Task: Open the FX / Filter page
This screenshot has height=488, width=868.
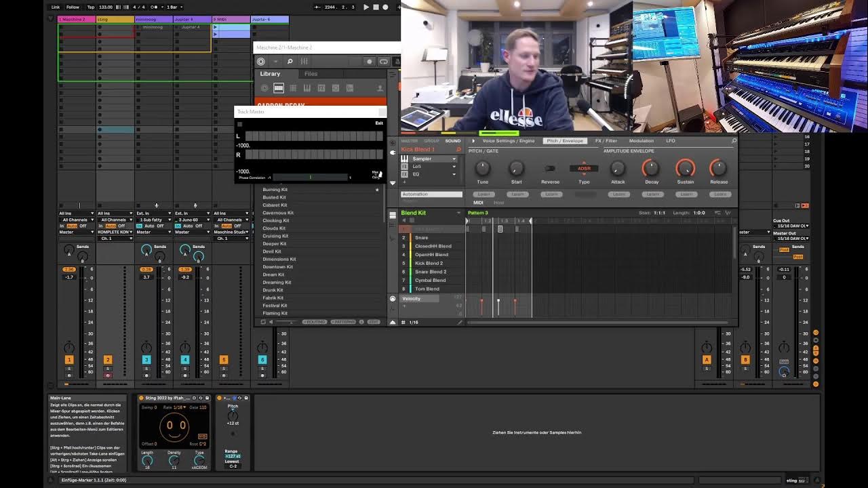Action: (x=606, y=141)
